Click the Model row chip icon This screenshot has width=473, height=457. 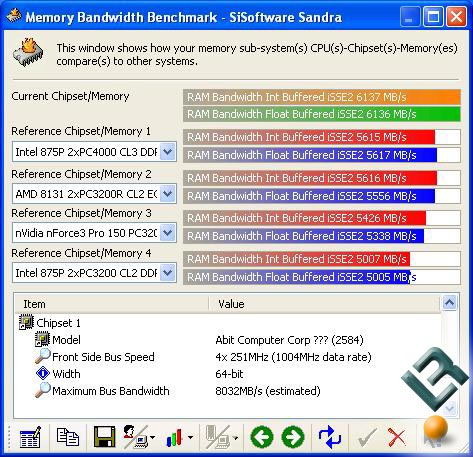tap(42, 339)
